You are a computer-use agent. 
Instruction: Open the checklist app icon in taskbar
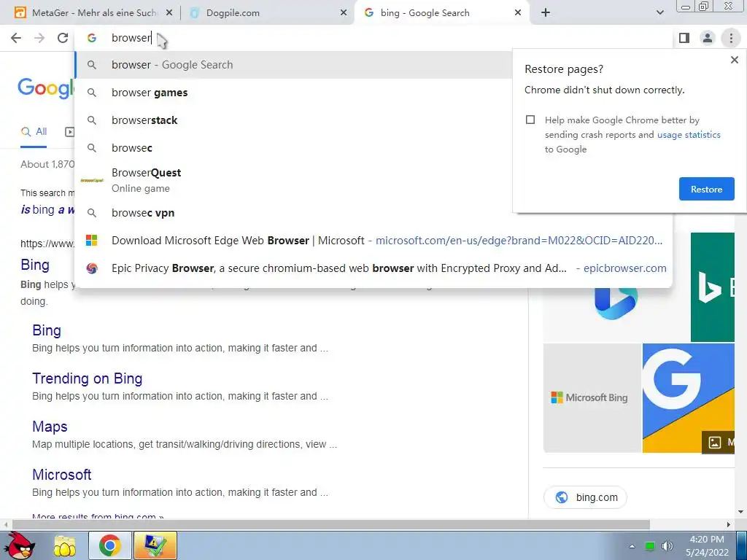pos(155,545)
